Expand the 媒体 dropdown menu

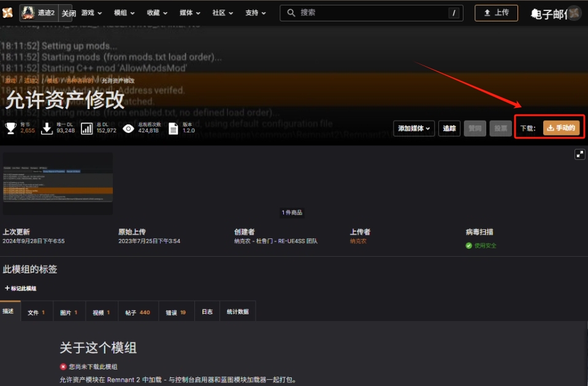[189, 13]
